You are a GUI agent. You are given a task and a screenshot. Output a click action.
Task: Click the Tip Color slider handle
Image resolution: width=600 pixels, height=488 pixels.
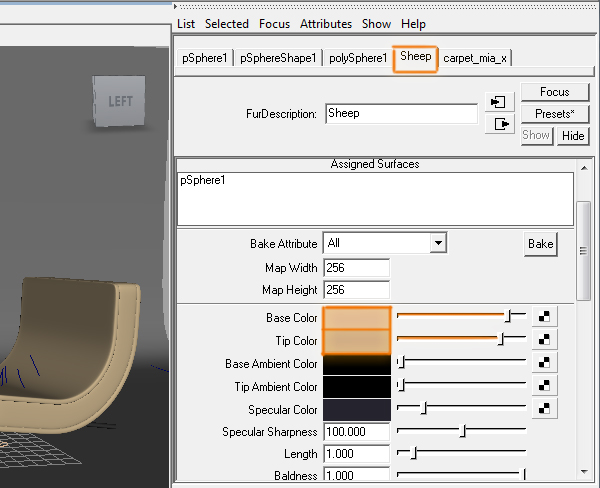[501, 339]
